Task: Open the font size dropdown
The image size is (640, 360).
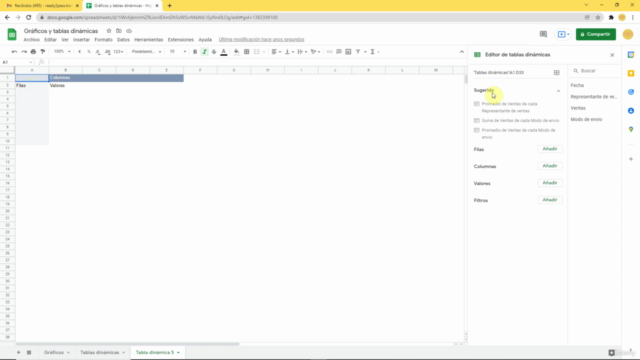Action: click(178, 52)
